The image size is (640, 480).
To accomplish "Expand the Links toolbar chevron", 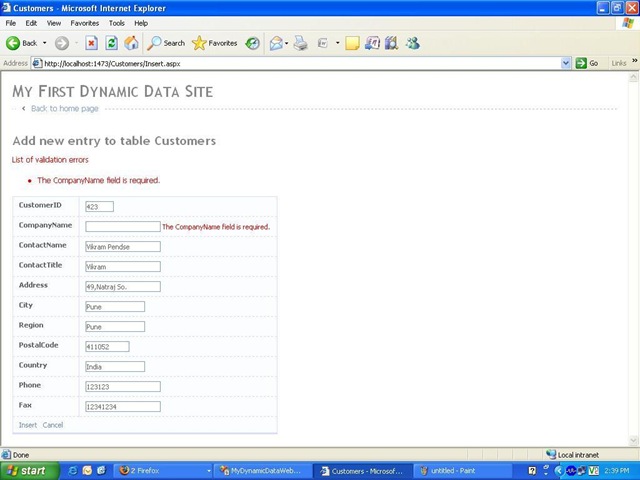I will click(635, 61).
